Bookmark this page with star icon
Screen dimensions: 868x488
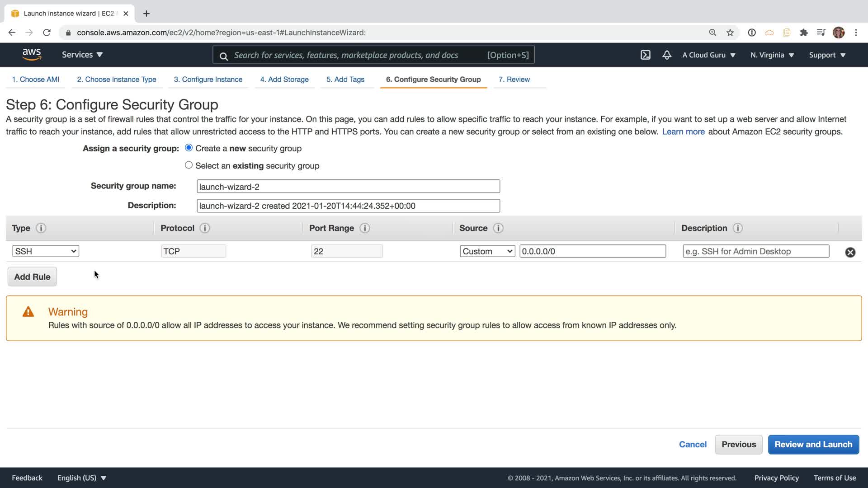[730, 33]
